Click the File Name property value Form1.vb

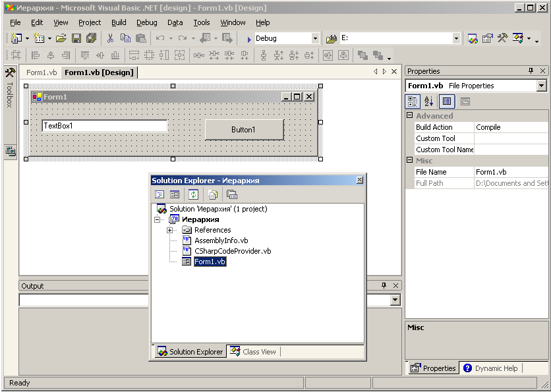click(x=511, y=172)
